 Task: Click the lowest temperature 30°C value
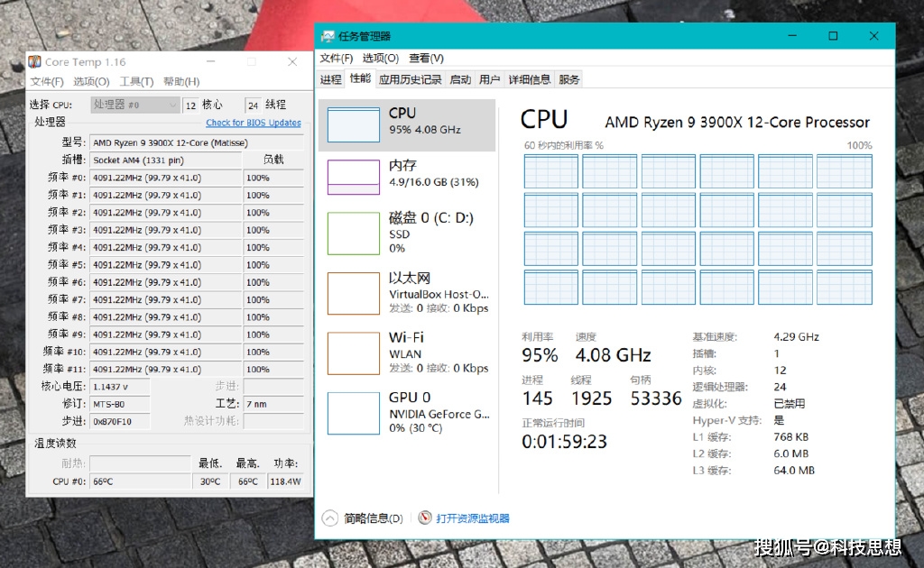[210, 481]
